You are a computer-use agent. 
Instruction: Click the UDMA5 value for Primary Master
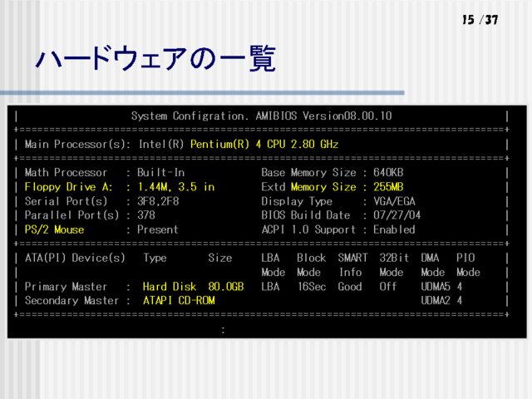coord(436,286)
